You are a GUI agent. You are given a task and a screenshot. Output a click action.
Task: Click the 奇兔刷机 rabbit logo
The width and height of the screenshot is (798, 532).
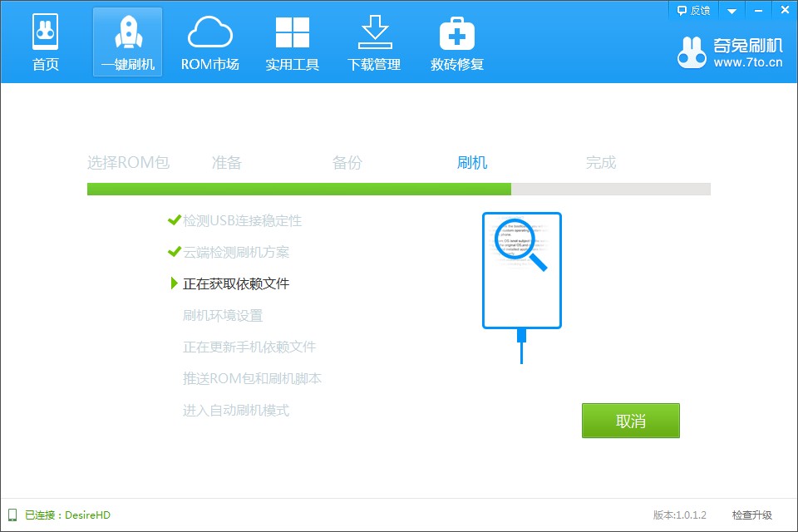pyautogui.click(x=692, y=52)
